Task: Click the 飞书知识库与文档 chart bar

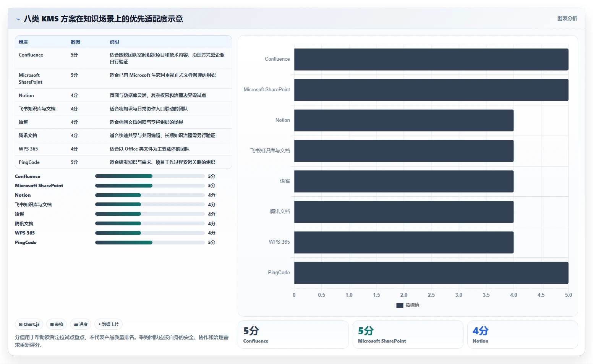Action: pos(403,151)
